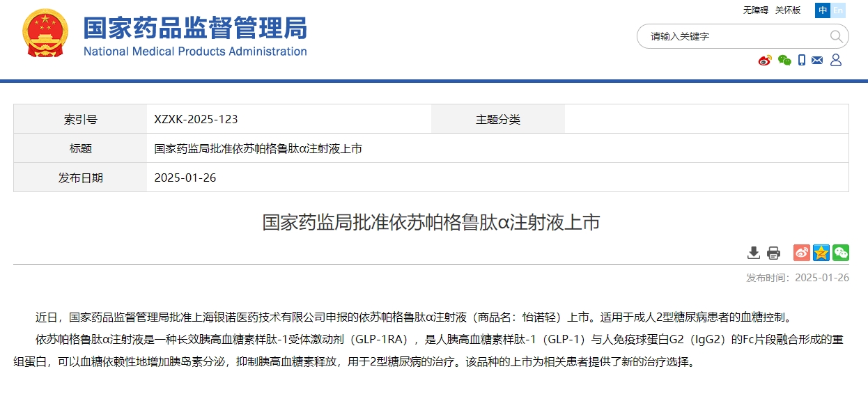
Task: Share article to QZone star button
Action: [x=821, y=253]
